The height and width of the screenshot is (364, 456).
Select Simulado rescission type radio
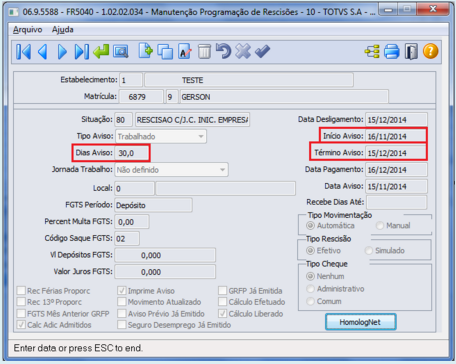368,250
